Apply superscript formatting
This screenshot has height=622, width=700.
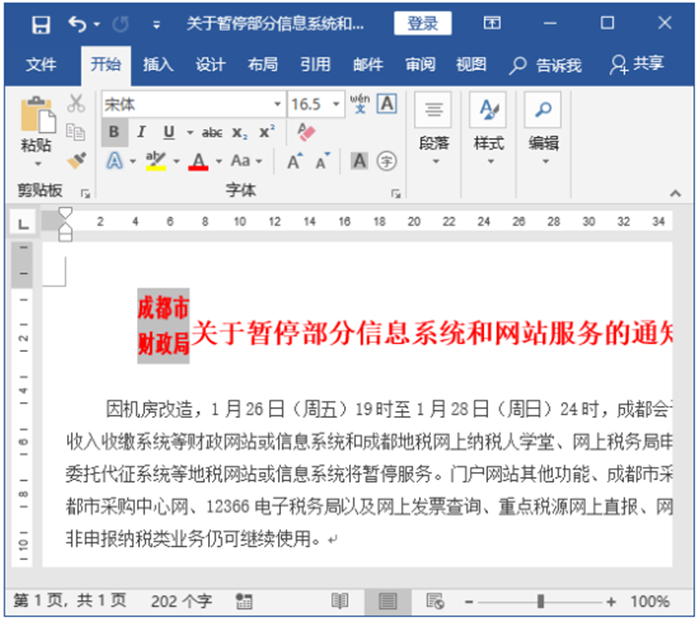(x=267, y=132)
